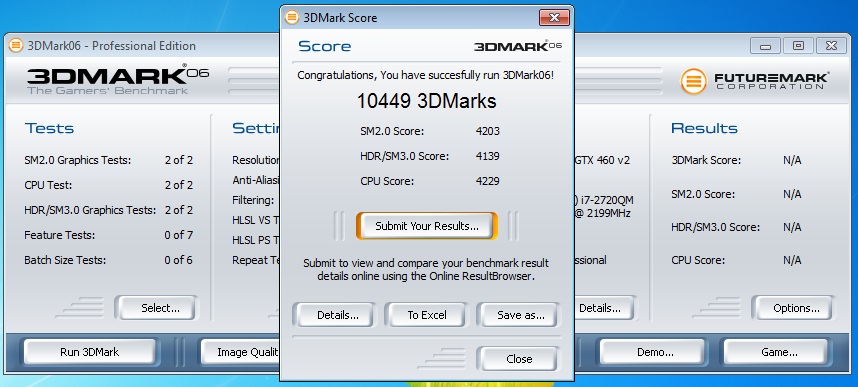The width and height of the screenshot is (858, 387).
Task: Minimize the 3DMark06 main window
Action: [766, 46]
